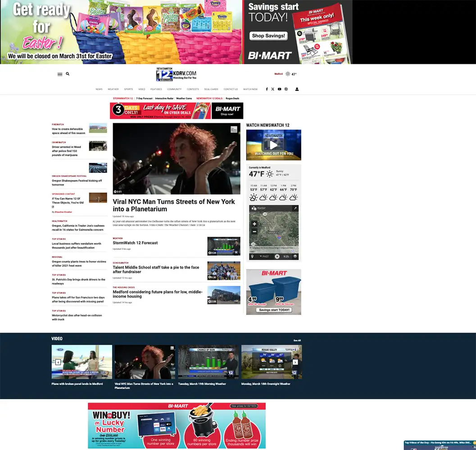
Task: Open site search magnifier
Action: [x=68, y=74]
